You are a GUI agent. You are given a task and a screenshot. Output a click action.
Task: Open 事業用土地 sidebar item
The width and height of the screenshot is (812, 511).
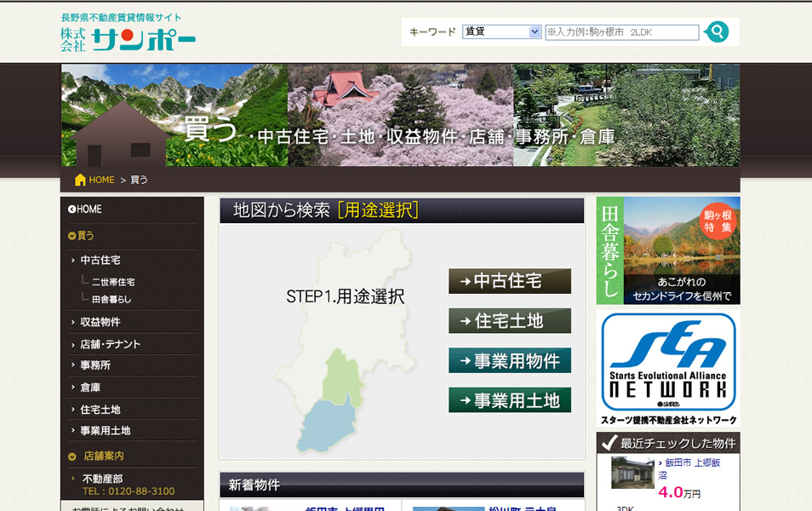tap(106, 431)
